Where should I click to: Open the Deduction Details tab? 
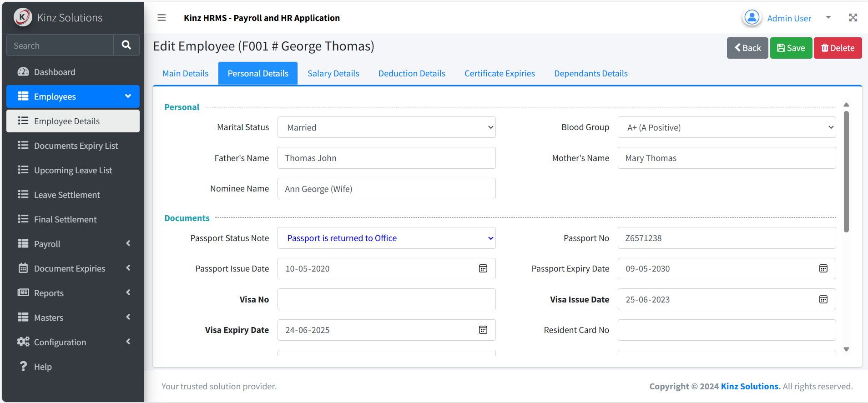(412, 74)
